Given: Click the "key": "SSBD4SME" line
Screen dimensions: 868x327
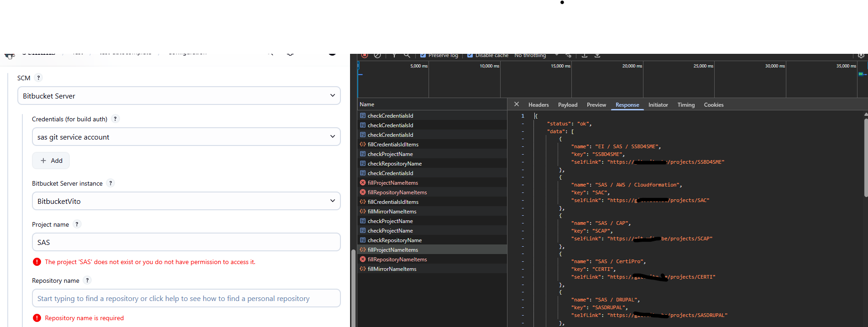Looking at the screenshot, I should pyautogui.click(x=598, y=154).
